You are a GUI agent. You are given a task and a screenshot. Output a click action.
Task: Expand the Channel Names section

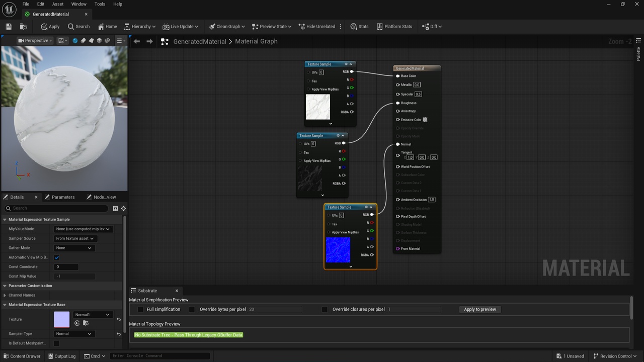pyautogui.click(x=5, y=295)
